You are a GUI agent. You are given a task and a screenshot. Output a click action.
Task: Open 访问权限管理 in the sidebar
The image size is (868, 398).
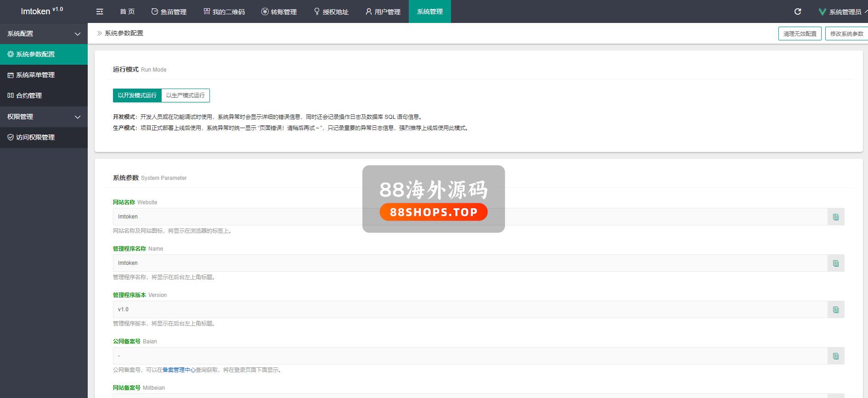point(35,137)
